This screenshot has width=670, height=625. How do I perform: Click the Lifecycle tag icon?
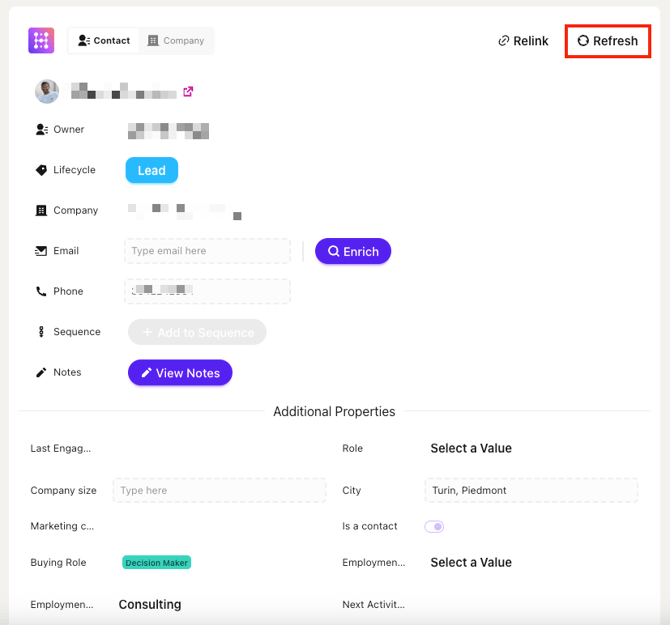pyautogui.click(x=41, y=170)
